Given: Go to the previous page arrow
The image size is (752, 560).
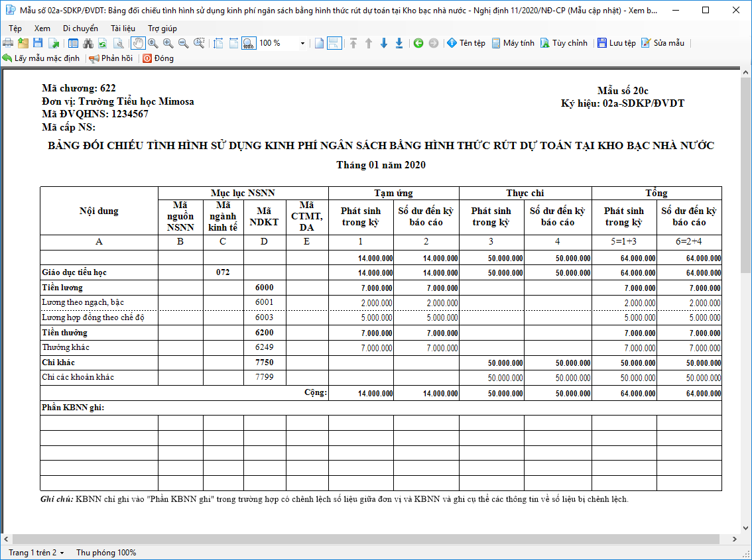Looking at the screenshot, I should click(369, 43).
